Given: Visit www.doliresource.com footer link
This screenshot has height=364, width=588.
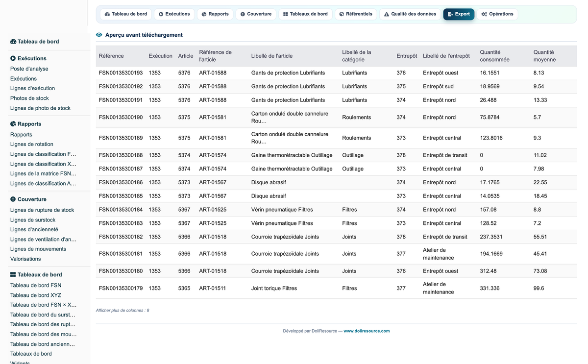Looking at the screenshot, I should coord(367,331).
